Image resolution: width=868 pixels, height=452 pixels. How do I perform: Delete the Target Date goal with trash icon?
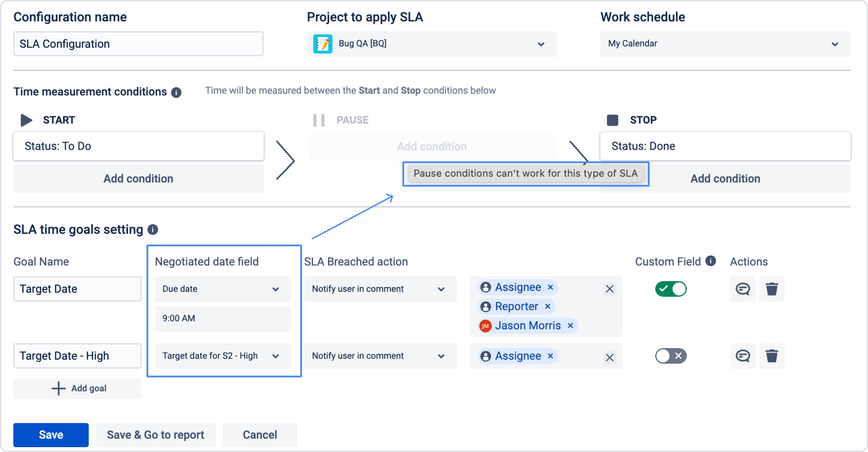click(771, 289)
